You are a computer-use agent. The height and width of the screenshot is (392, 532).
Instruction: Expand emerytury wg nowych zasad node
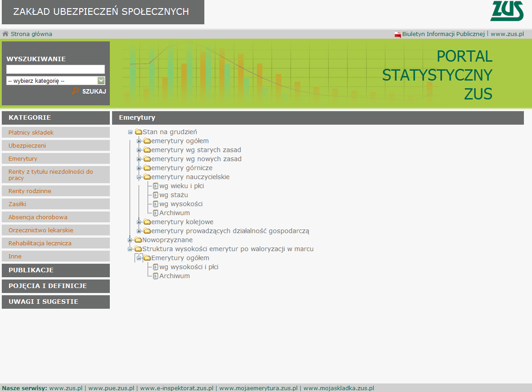click(139, 159)
